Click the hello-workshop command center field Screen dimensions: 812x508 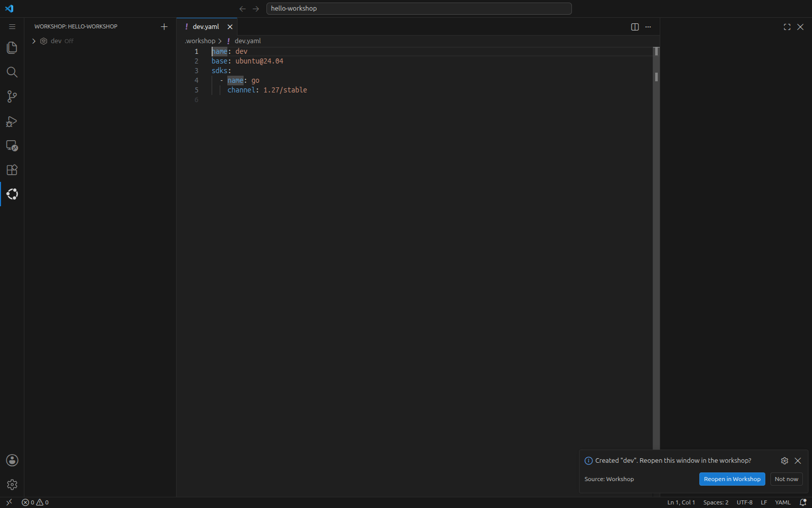[x=419, y=9]
